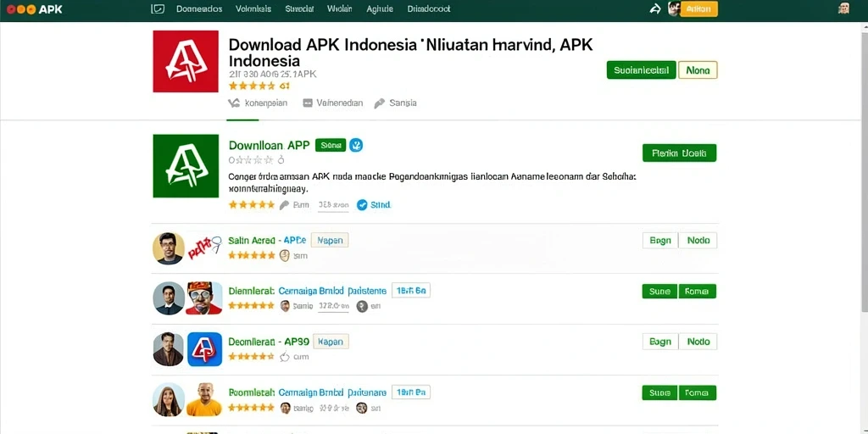868x434 pixels.
Task: Click Notlo button in Deomlleran row
Action: [698, 342]
